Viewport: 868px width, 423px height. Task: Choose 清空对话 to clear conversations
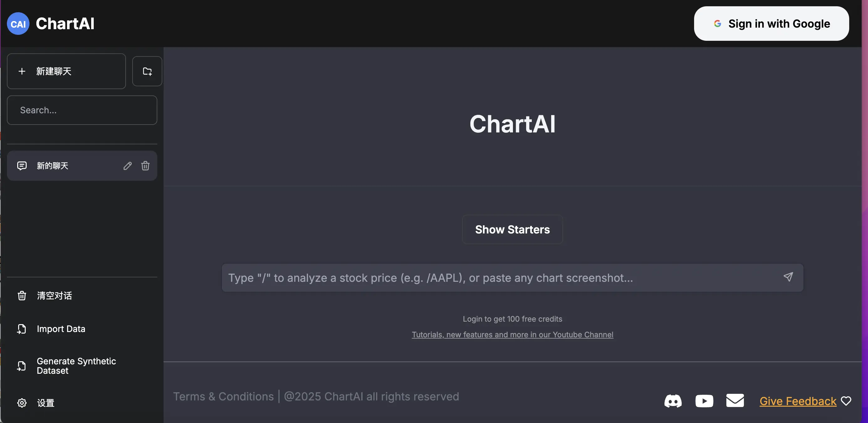pyautogui.click(x=54, y=296)
